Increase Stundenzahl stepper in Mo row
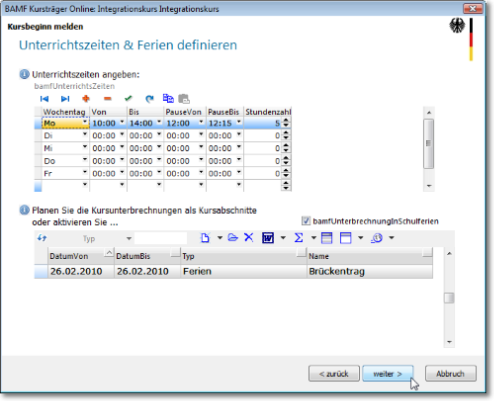The width and height of the screenshot is (494, 401). [286, 121]
